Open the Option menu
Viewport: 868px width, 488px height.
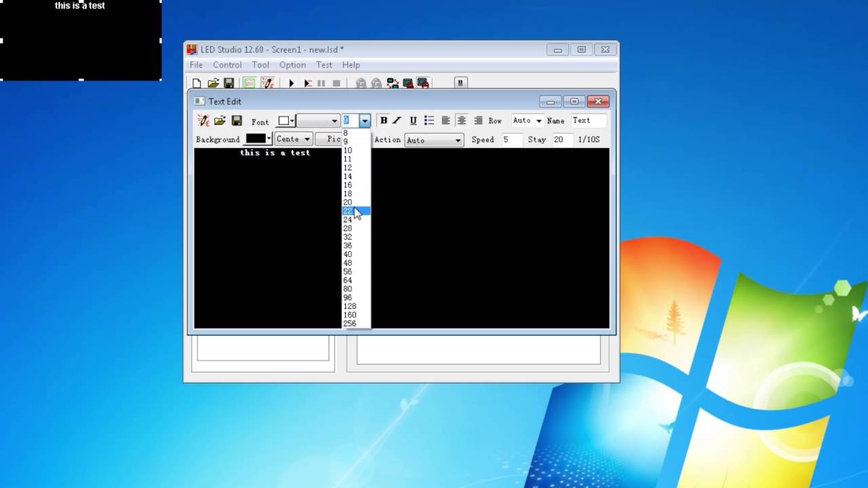pos(292,65)
